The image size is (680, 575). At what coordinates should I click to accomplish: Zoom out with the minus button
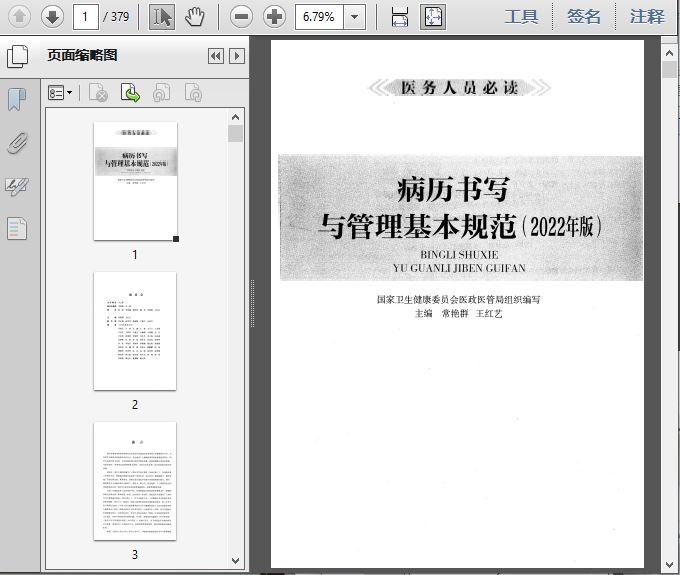tap(242, 17)
